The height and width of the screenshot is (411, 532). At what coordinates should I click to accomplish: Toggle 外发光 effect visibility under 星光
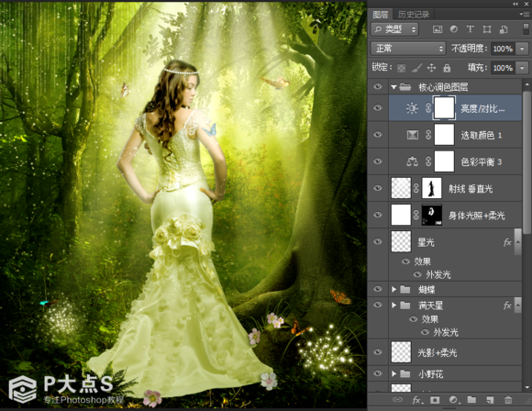(x=417, y=274)
